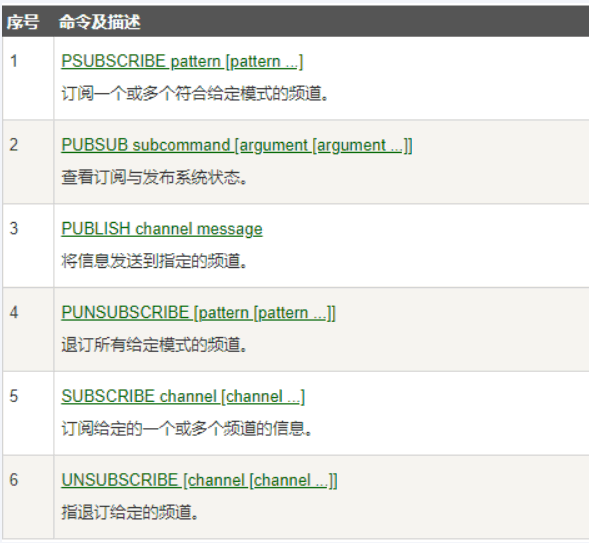Click description 指退订给定的频道

[130, 512]
